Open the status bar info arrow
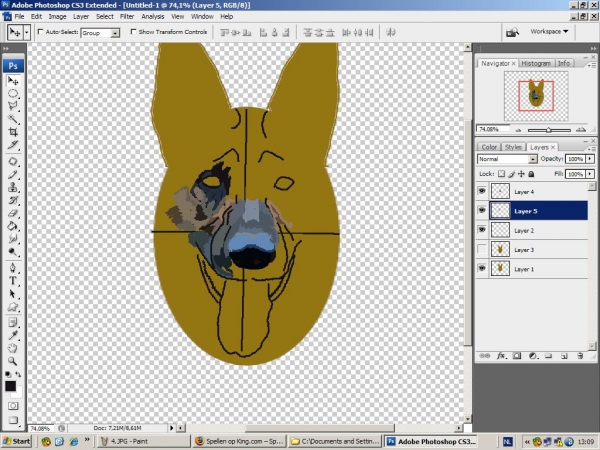Screen dimensions: 600x450 171,428
